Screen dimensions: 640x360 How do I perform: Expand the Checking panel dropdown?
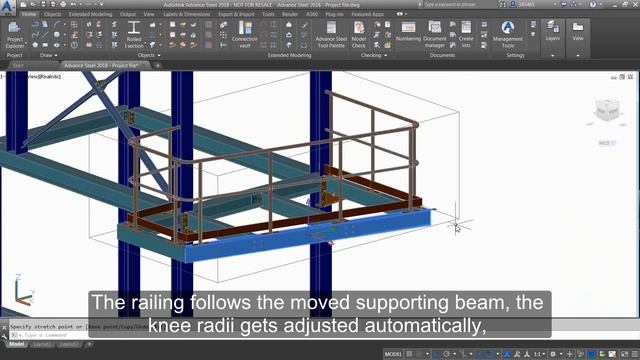point(385,55)
